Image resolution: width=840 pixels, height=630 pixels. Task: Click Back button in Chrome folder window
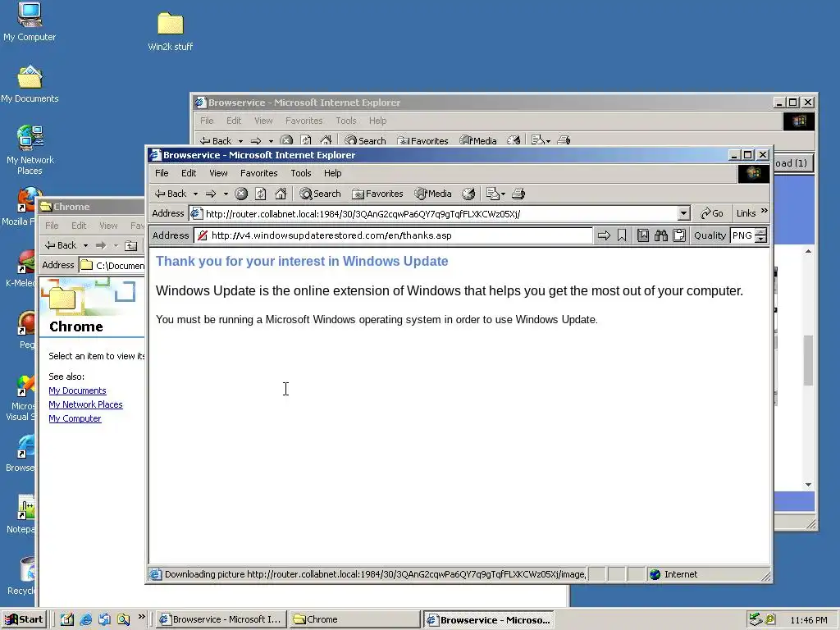[x=61, y=244]
